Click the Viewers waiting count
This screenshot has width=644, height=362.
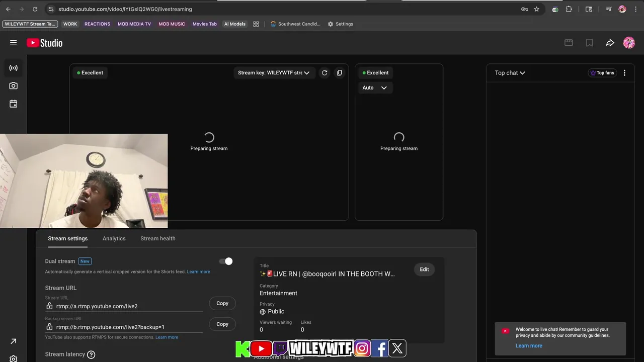pyautogui.click(x=261, y=330)
